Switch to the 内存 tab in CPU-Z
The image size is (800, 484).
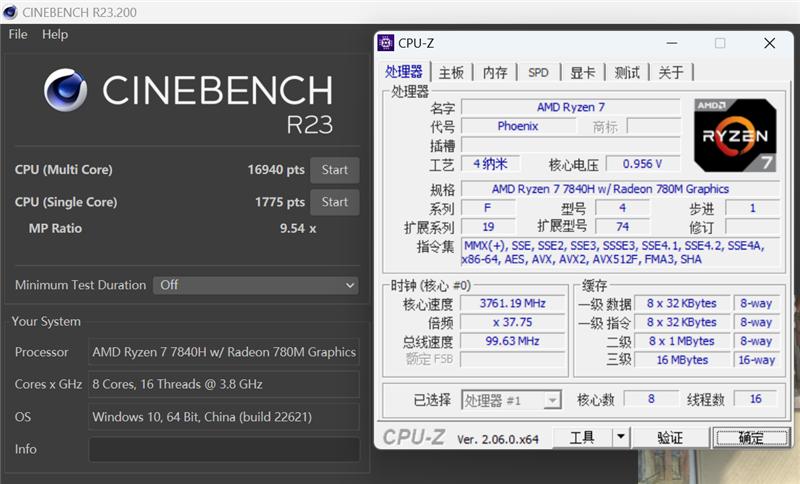click(x=495, y=73)
